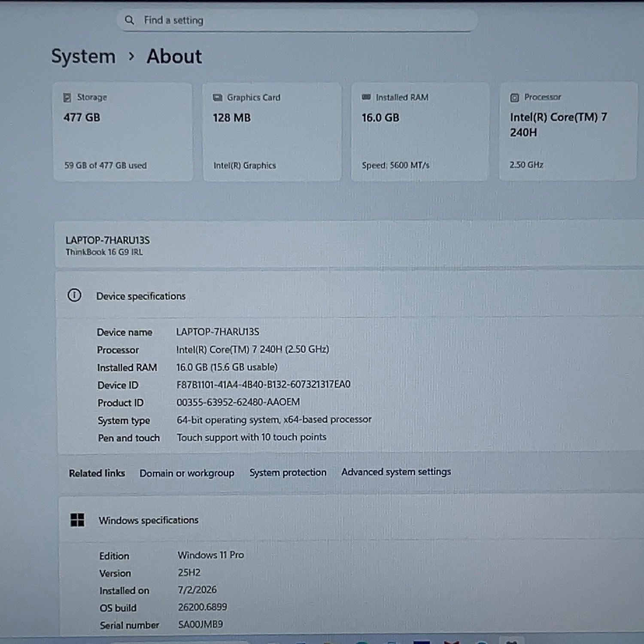This screenshot has height=644, width=644.
Task: Click the 'Related links' label
Action: (x=97, y=473)
